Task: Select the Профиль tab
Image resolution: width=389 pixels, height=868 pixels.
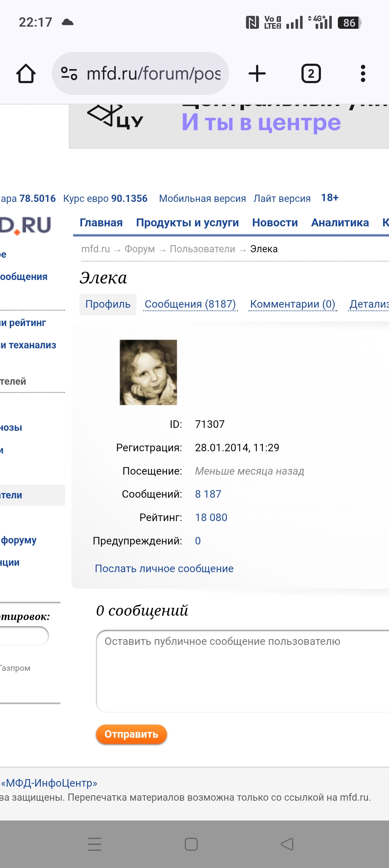Action: (x=108, y=304)
